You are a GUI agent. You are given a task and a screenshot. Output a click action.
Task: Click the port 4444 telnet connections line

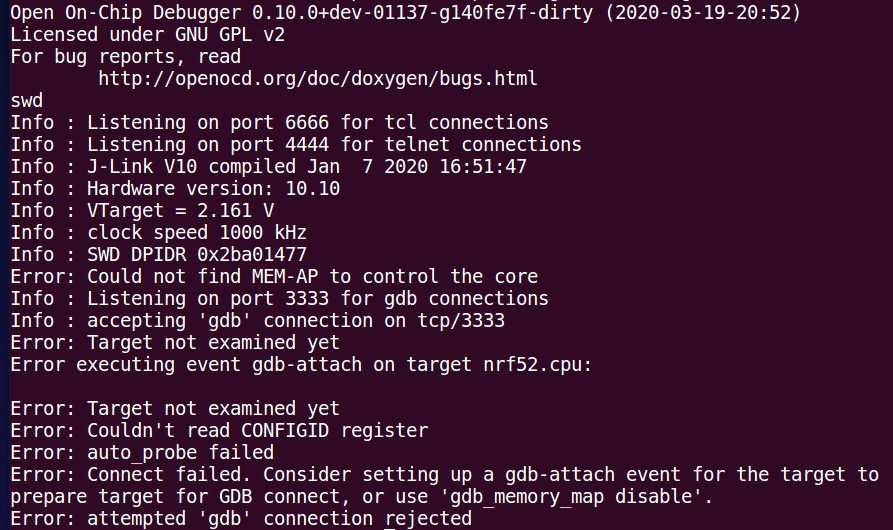pyautogui.click(x=295, y=144)
